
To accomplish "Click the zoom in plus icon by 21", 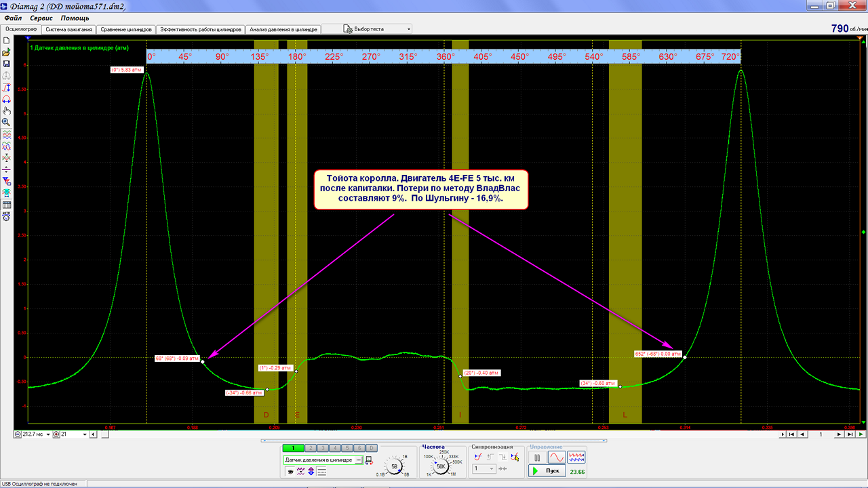I will click(57, 434).
